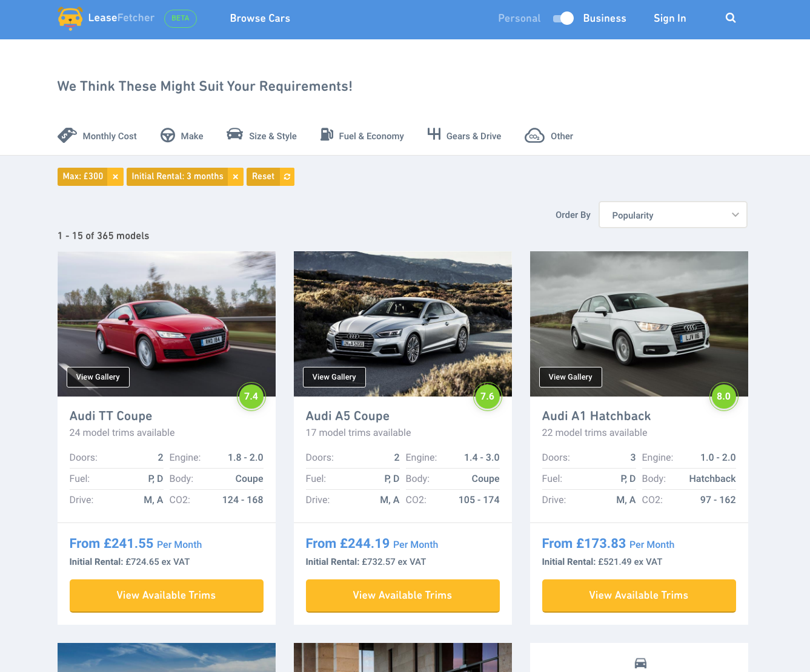Viewport: 810px width, 672px height.
Task: Click the From £241.55 Per Month price
Action: click(x=136, y=544)
